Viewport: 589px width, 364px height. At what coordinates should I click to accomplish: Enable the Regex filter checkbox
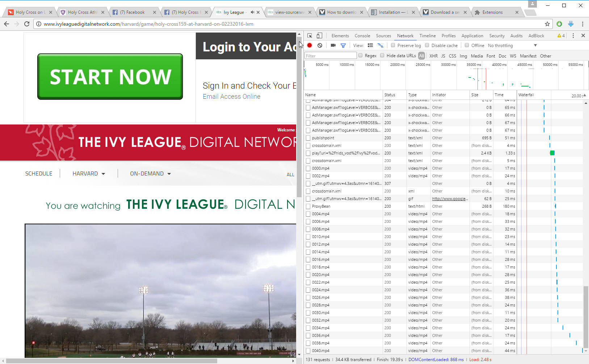[360, 55]
